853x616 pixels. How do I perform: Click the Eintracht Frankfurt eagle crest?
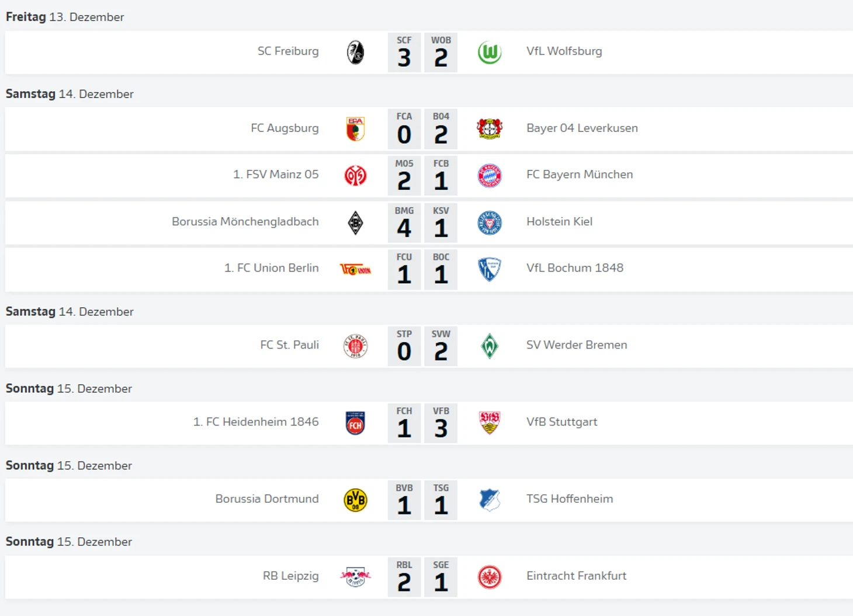tap(489, 577)
